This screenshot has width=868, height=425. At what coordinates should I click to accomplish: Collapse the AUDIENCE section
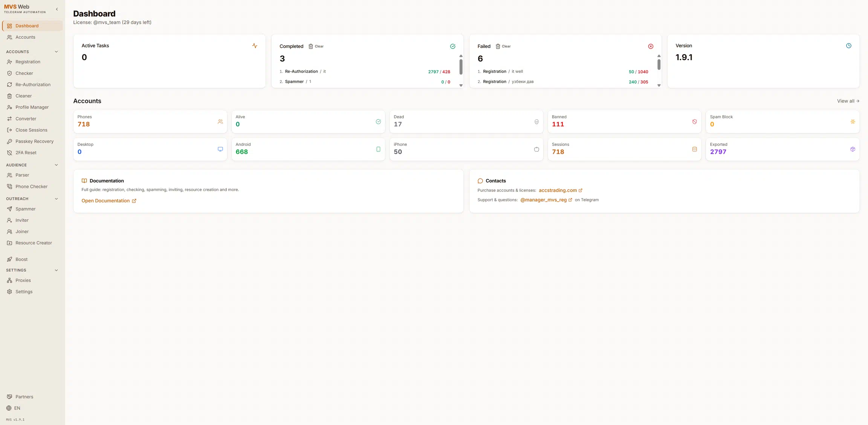click(57, 165)
